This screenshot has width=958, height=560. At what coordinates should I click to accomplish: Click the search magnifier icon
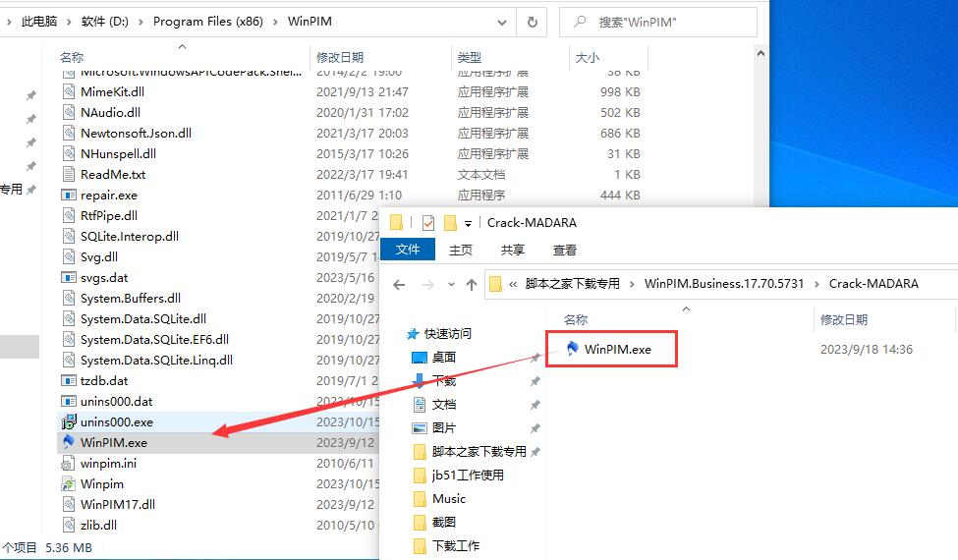coord(580,22)
